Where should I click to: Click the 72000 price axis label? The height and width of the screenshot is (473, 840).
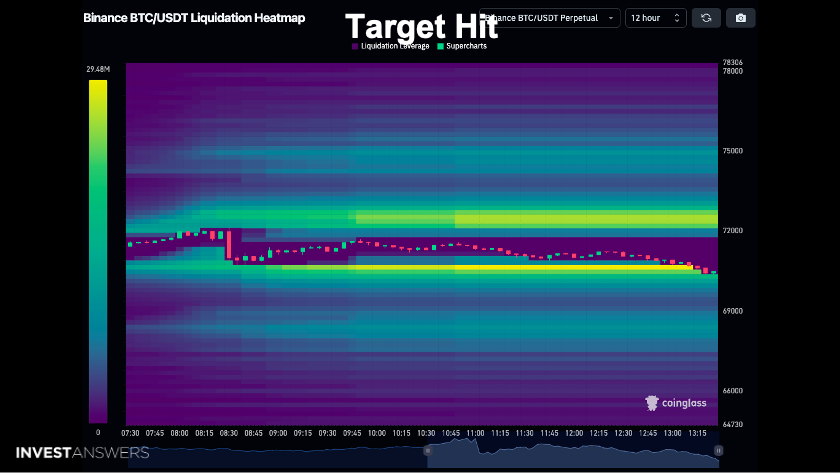pos(732,230)
